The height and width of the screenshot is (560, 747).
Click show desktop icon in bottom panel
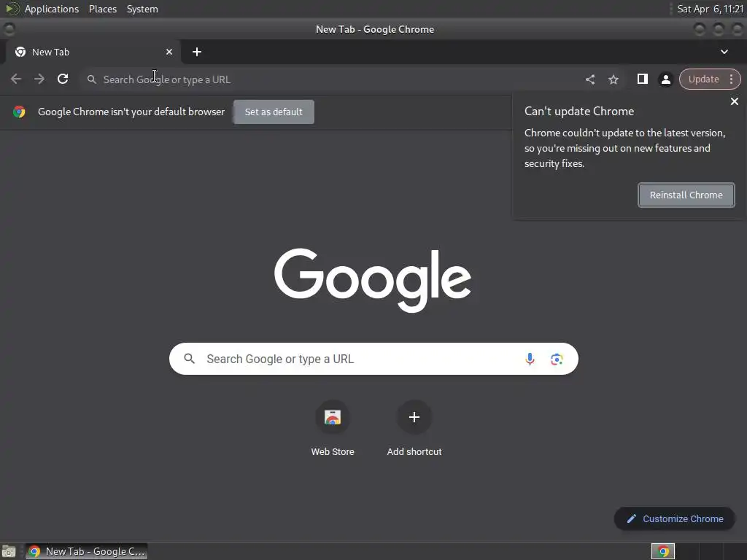pos(9,551)
